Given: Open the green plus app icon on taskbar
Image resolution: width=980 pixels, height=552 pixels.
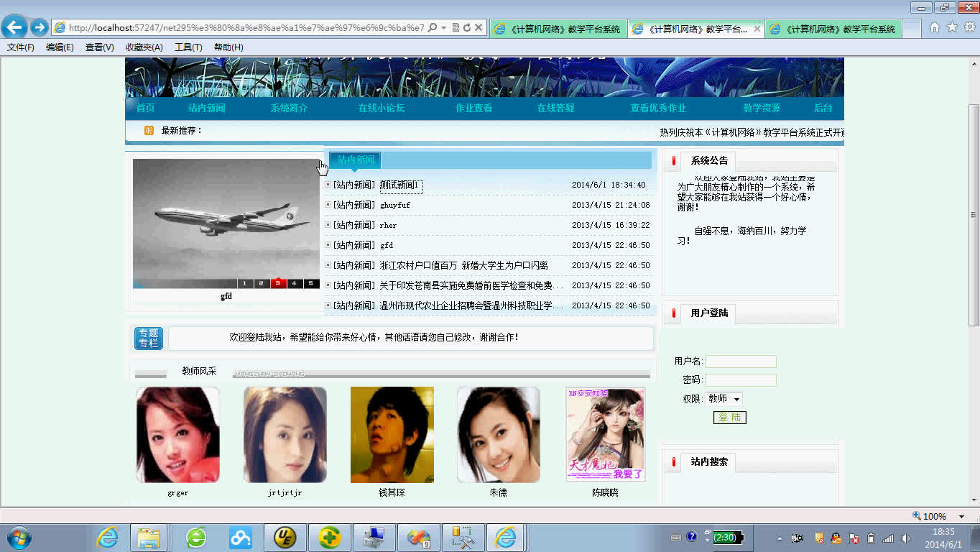Looking at the screenshot, I should [329, 538].
